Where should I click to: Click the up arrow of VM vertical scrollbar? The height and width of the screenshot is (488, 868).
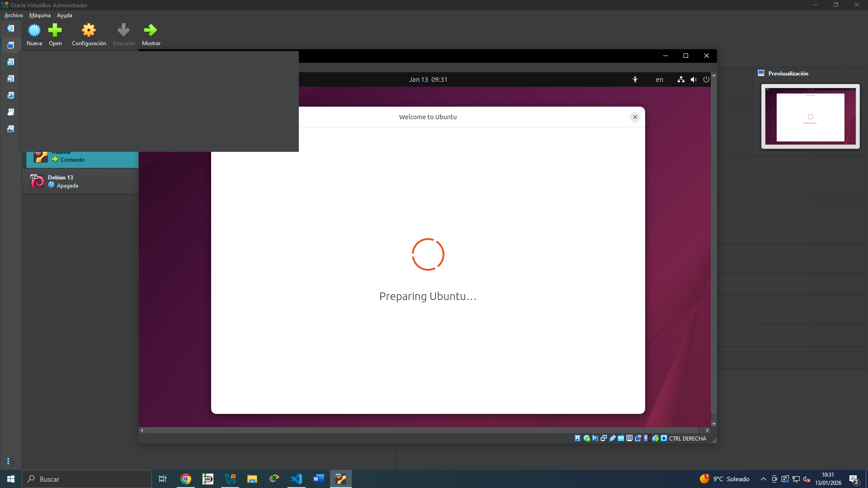pyautogui.click(x=714, y=75)
